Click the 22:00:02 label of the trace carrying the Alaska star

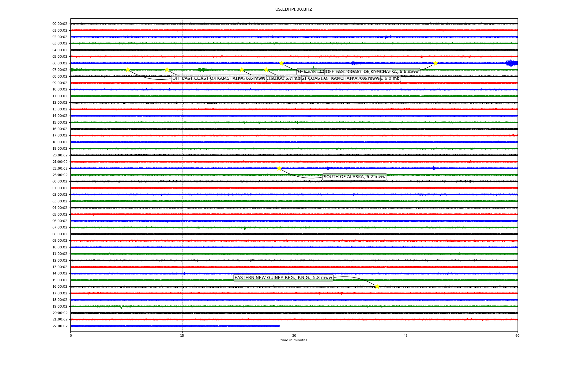[x=60, y=168]
